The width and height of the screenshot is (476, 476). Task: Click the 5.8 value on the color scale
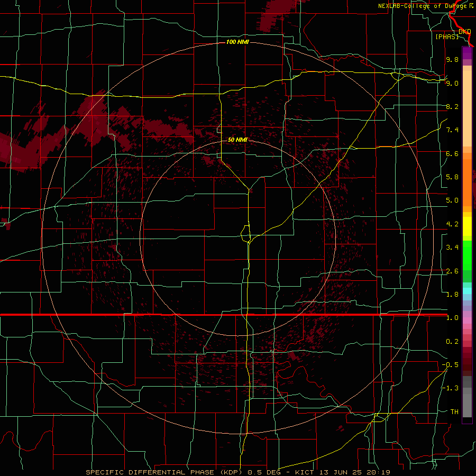pos(452,177)
